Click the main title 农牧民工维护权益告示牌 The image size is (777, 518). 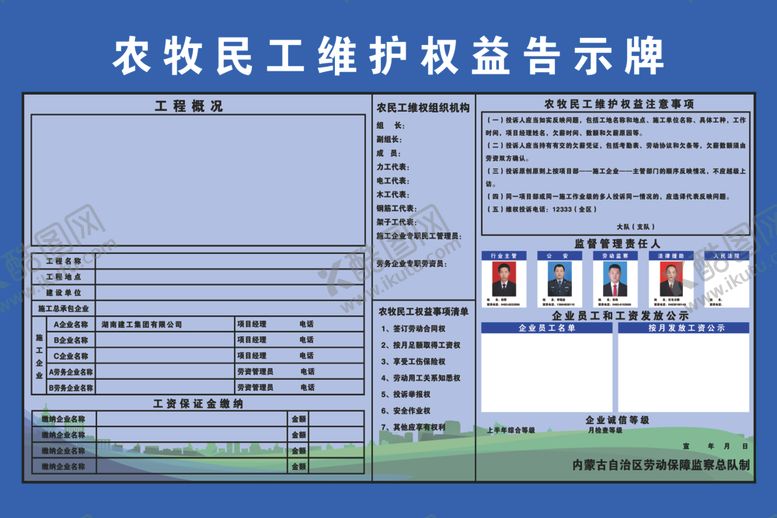click(388, 58)
